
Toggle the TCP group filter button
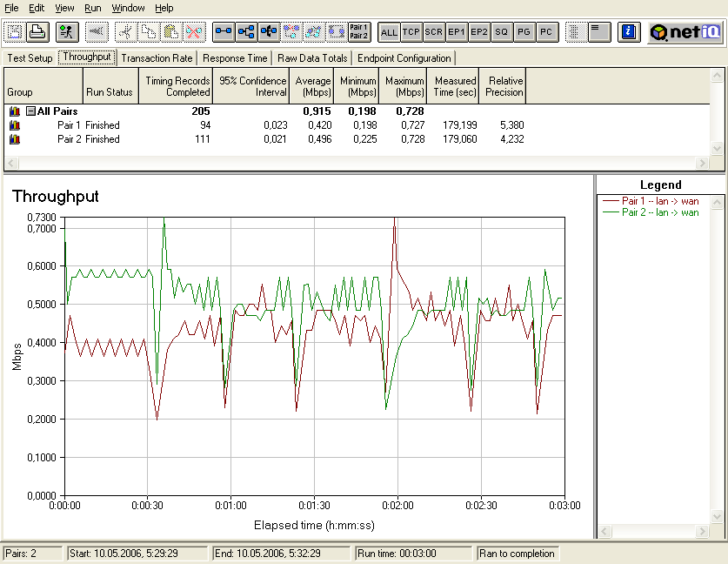[411, 32]
